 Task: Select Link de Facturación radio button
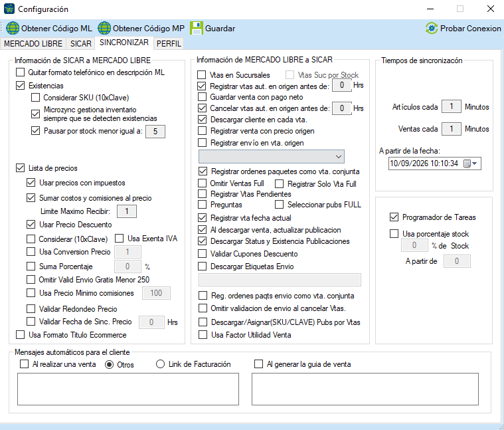pyautogui.click(x=160, y=364)
